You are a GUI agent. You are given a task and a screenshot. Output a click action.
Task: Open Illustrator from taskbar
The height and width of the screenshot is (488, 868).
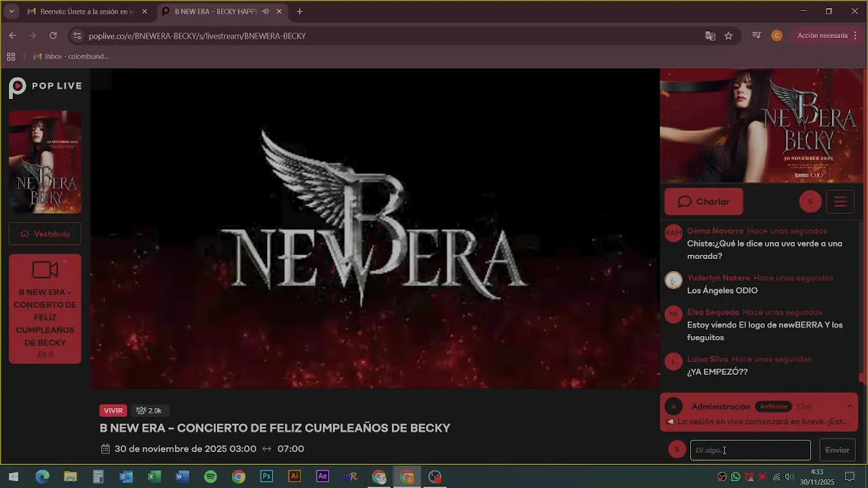pos(294,477)
